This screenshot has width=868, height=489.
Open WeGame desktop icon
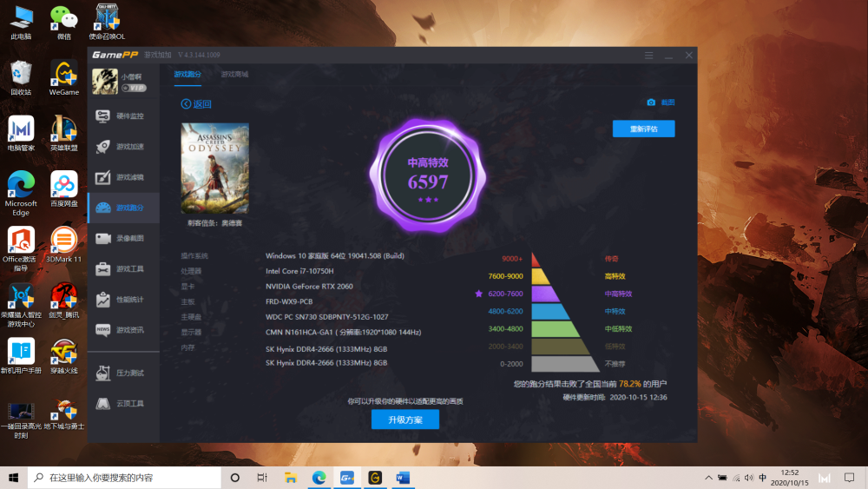click(x=63, y=78)
